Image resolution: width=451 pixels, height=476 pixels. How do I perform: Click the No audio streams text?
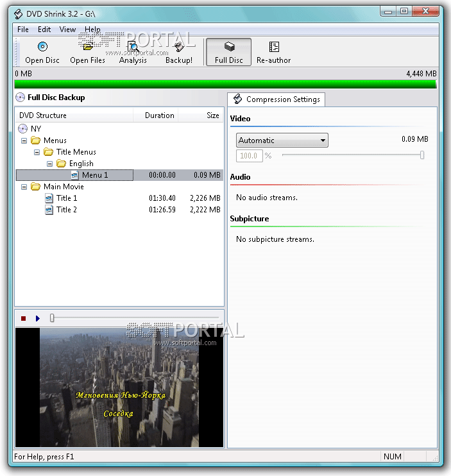click(x=267, y=198)
